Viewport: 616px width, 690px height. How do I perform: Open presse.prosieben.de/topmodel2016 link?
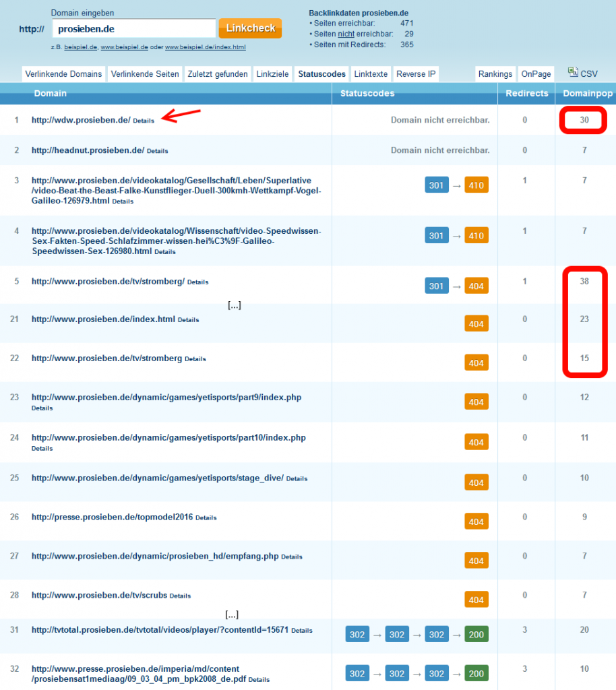click(x=112, y=517)
